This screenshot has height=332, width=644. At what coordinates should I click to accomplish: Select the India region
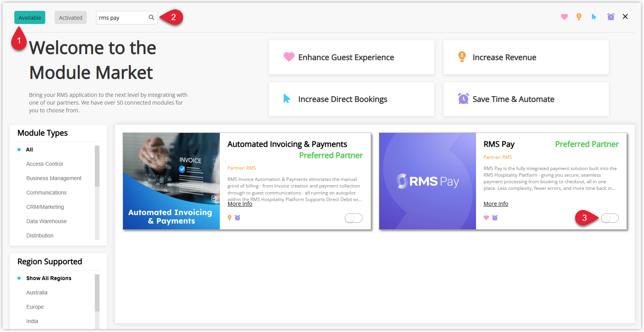(32, 321)
